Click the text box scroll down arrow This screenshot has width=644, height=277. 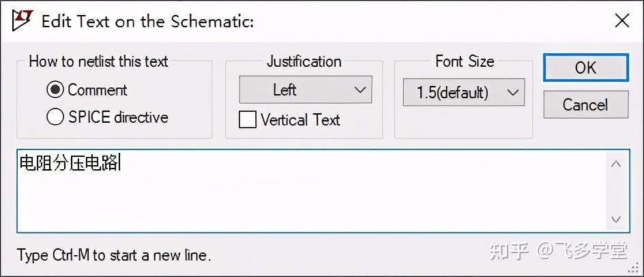616,219
